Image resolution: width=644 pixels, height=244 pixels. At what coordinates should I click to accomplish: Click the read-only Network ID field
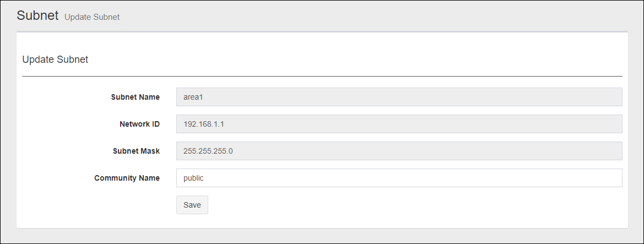pos(399,124)
